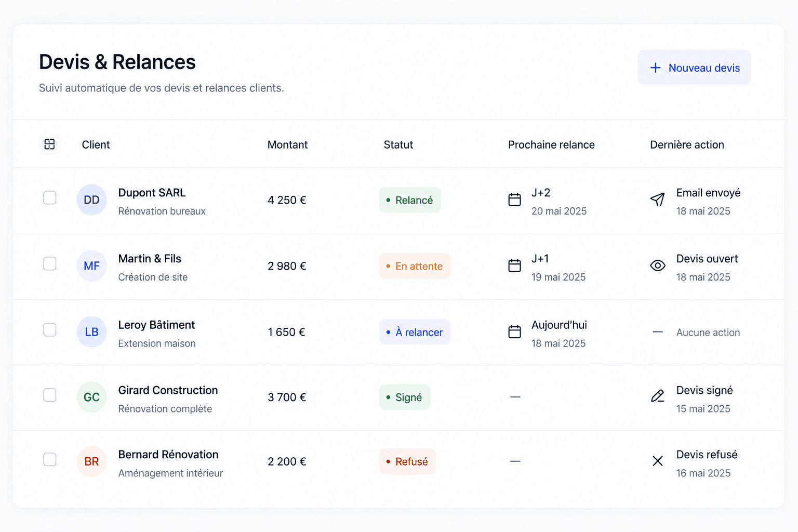Click the Rénovation bureaux project description
Image resolution: width=798 pixels, height=532 pixels.
pos(162,211)
